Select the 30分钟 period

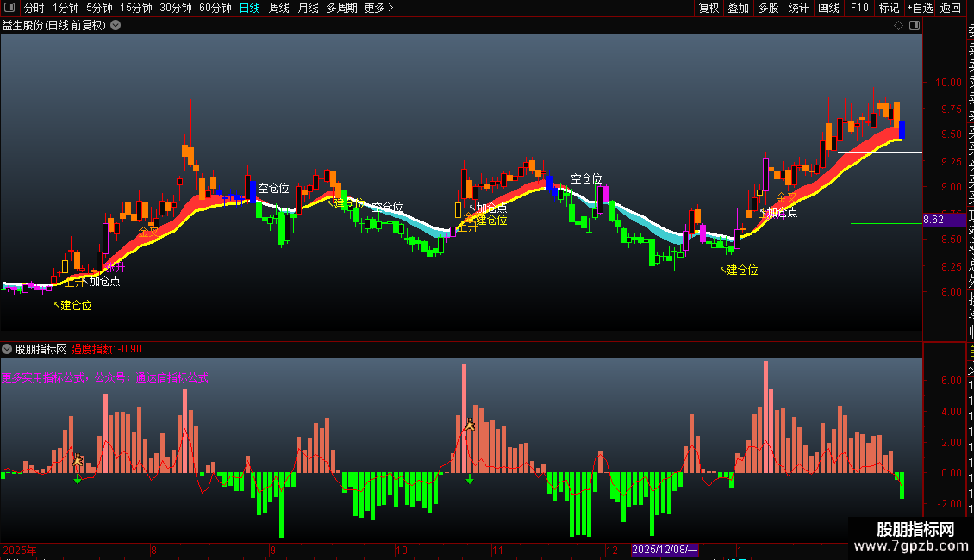[176, 8]
